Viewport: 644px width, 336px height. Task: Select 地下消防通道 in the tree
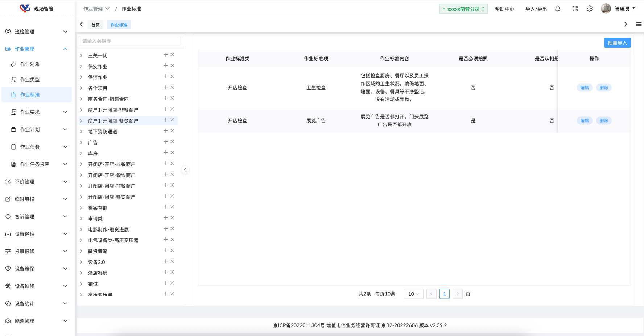point(103,132)
